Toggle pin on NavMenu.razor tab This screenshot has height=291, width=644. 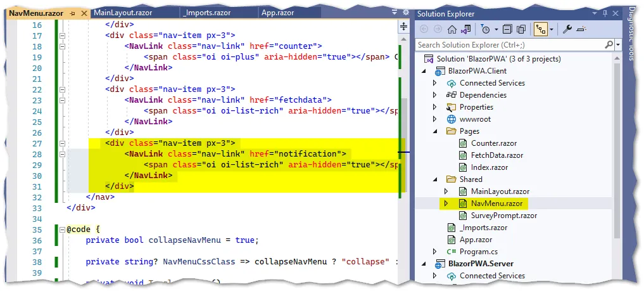73,13
